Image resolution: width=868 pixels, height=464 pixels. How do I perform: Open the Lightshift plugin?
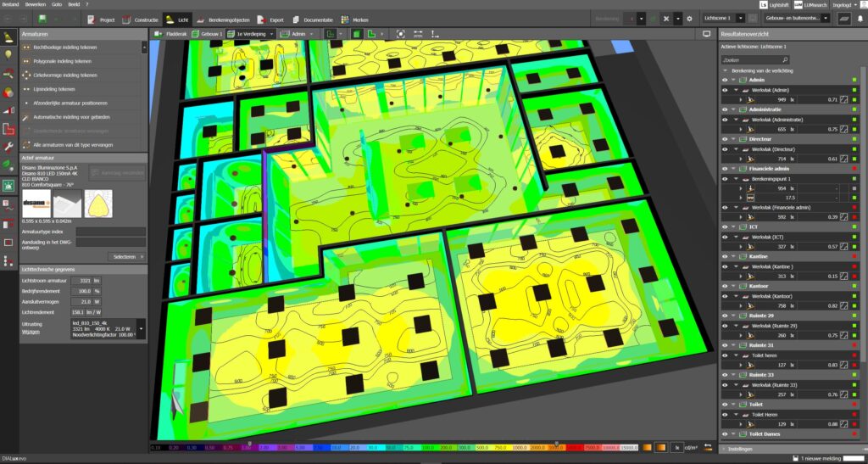tap(775, 5)
